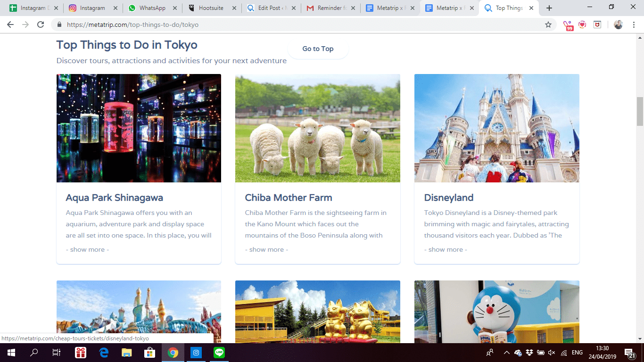644x362 pixels.
Task: Launch the red gift box taskbar app
Action: click(x=81, y=353)
